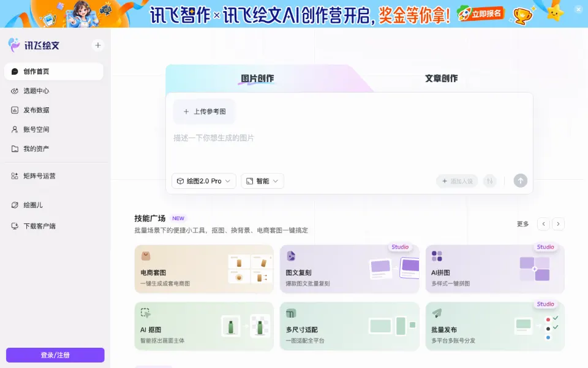The width and height of the screenshot is (588, 368).
Task: Click the AI拼图 four-squares icon
Action: click(x=437, y=256)
